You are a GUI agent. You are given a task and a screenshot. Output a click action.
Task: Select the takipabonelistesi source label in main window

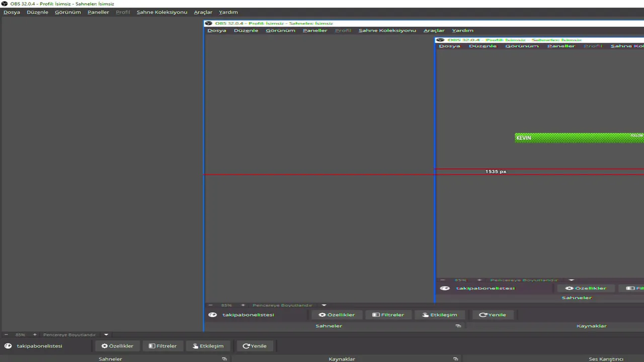point(39,346)
